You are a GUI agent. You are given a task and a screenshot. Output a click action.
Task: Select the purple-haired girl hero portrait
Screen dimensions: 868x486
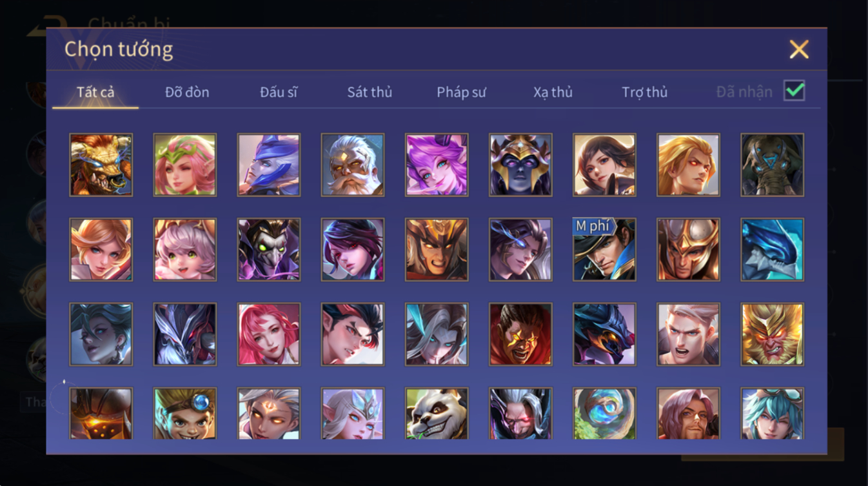tap(437, 165)
